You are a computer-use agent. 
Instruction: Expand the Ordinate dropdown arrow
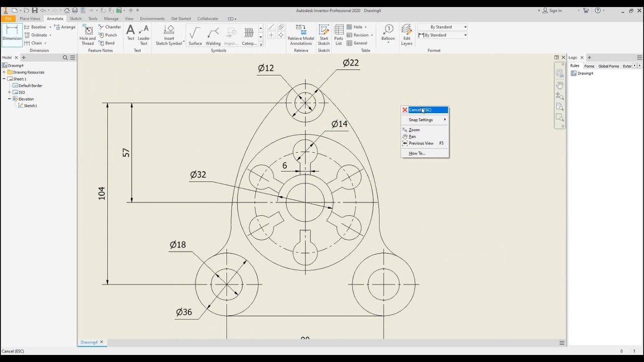pos(50,35)
